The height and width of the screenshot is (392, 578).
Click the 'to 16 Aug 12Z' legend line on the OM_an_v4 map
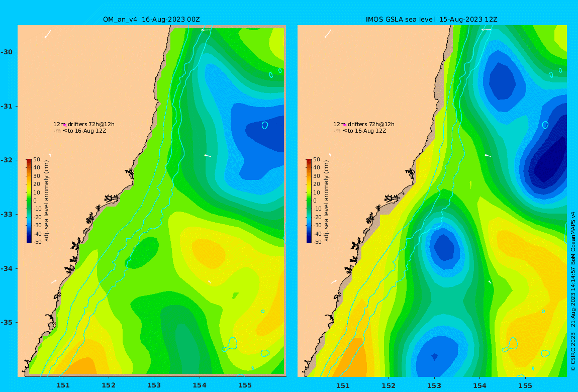[x=87, y=131]
